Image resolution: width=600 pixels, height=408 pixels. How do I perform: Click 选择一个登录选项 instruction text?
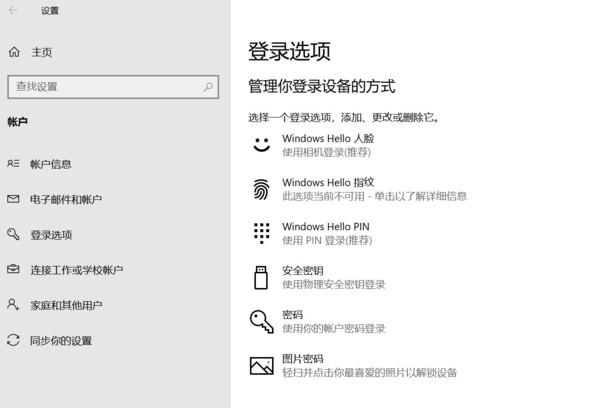click(343, 117)
